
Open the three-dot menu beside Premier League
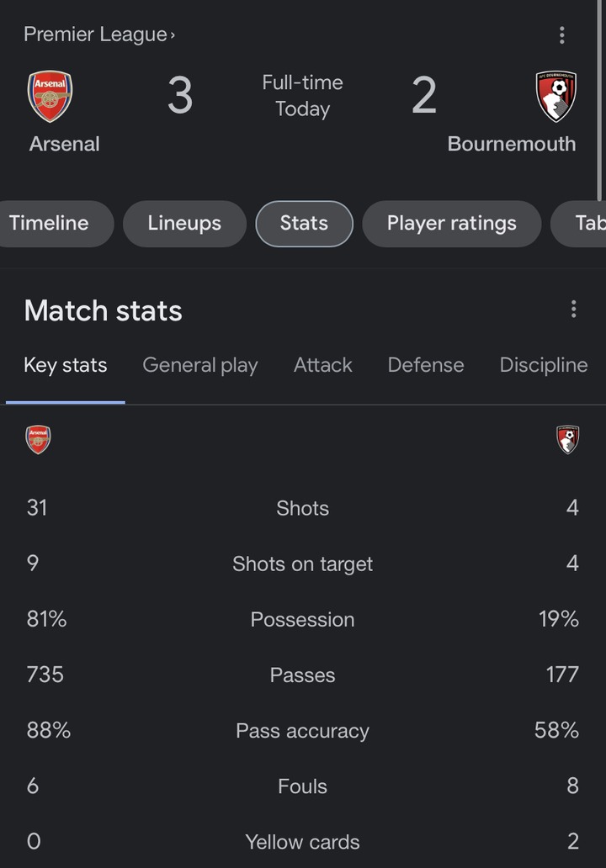[561, 34]
